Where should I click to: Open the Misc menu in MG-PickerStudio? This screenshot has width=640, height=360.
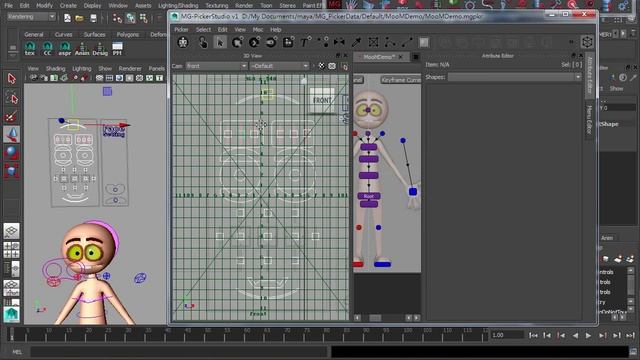point(258,30)
